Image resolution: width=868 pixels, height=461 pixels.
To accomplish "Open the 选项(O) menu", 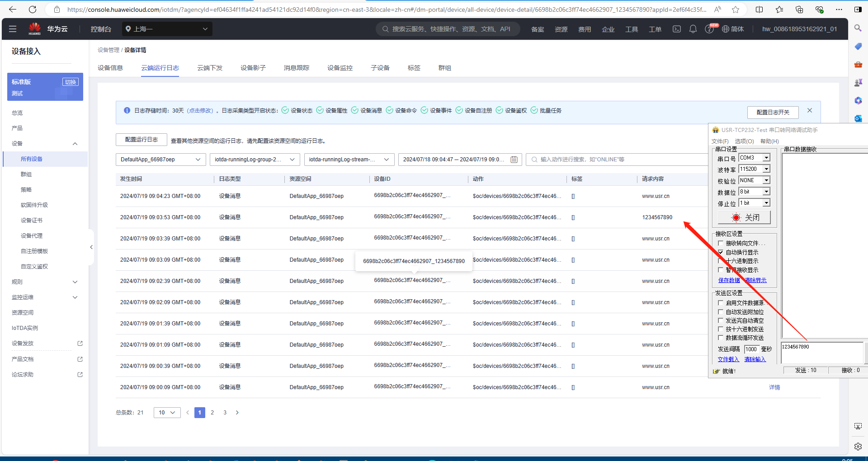I will (x=744, y=141).
